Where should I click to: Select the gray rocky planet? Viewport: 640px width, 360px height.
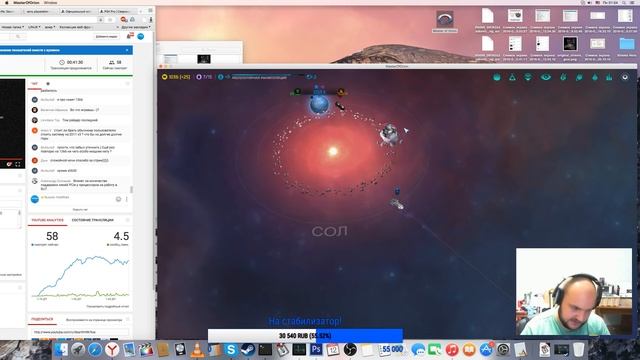pos(390,134)
